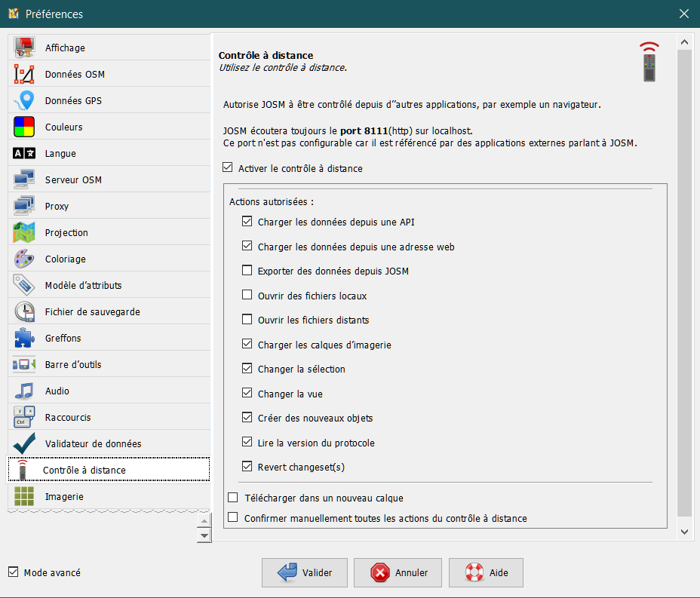This screenshot has height=598, width=700.
Task: Switch to the Imagerie settings tab
Action: (64, 497)
